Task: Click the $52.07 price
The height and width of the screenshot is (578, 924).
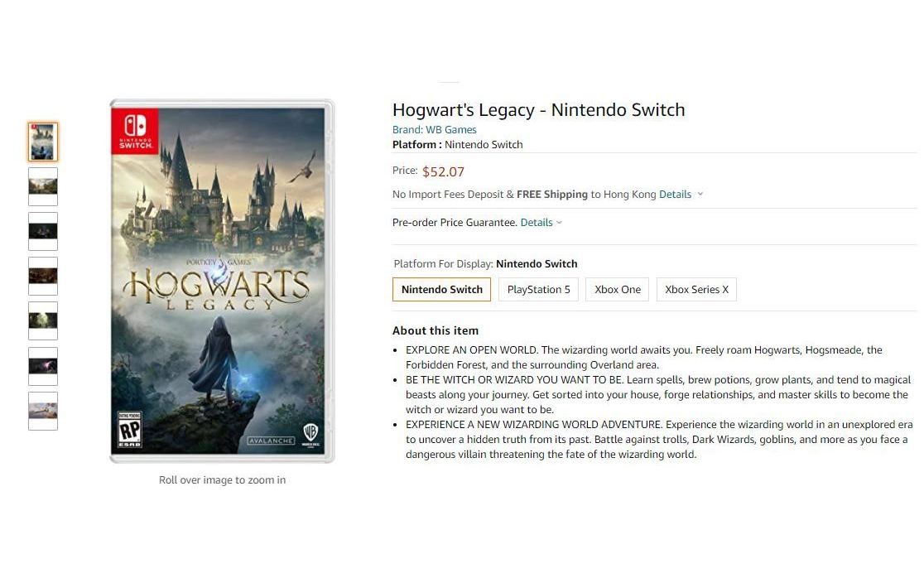Action: [443, 172]
